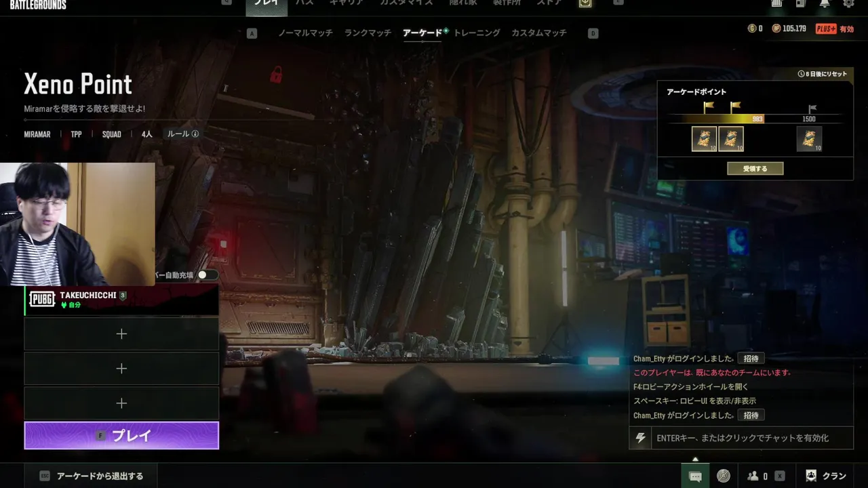Add teammate in first empty slot

tap(121, 333)
